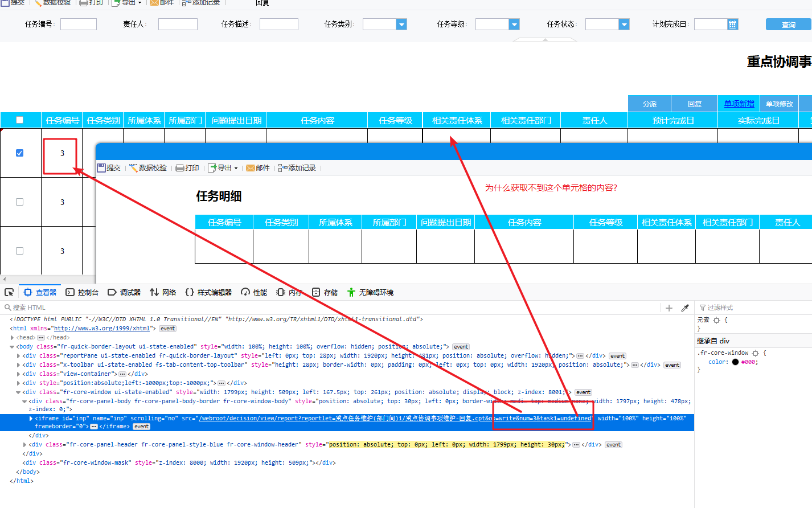Click 数据校验 in the popup toolbar
This screenshot has width=812, height=508.
(148, 168)
